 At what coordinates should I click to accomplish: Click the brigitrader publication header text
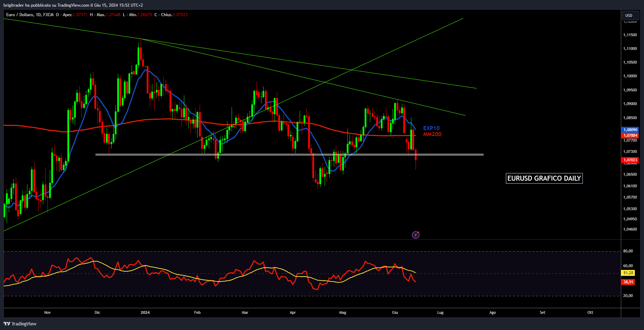(x=73, y=5)
